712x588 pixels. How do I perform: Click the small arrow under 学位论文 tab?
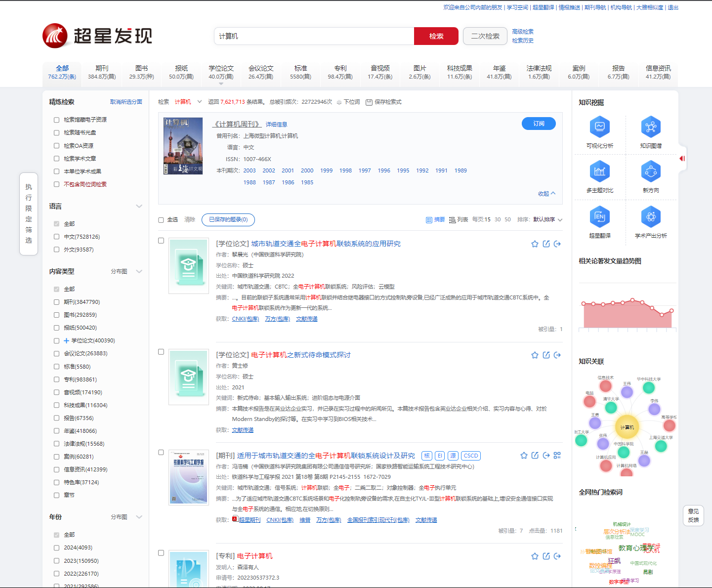(221, 84)
